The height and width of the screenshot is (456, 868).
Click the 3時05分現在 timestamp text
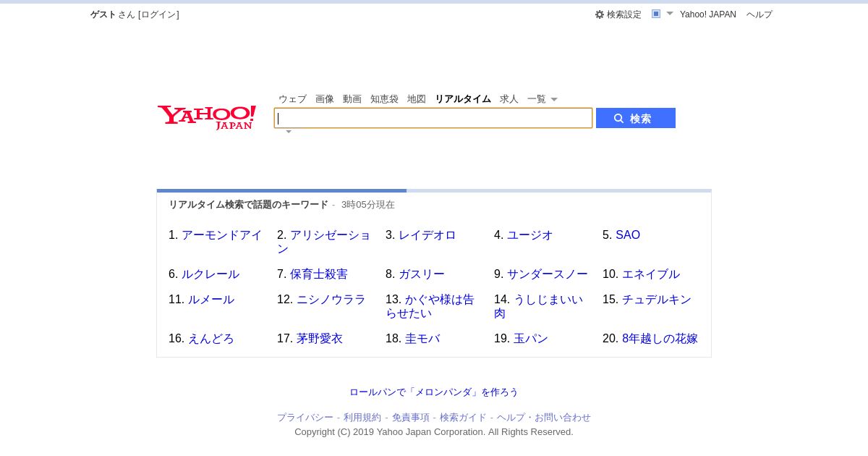pos(368,205)
